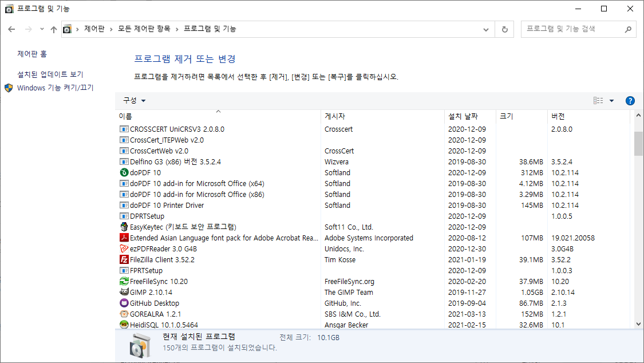Screen dimensions: 644x363
Task: Click the scrollbar up arrow
Action: (x=638, y=116)
